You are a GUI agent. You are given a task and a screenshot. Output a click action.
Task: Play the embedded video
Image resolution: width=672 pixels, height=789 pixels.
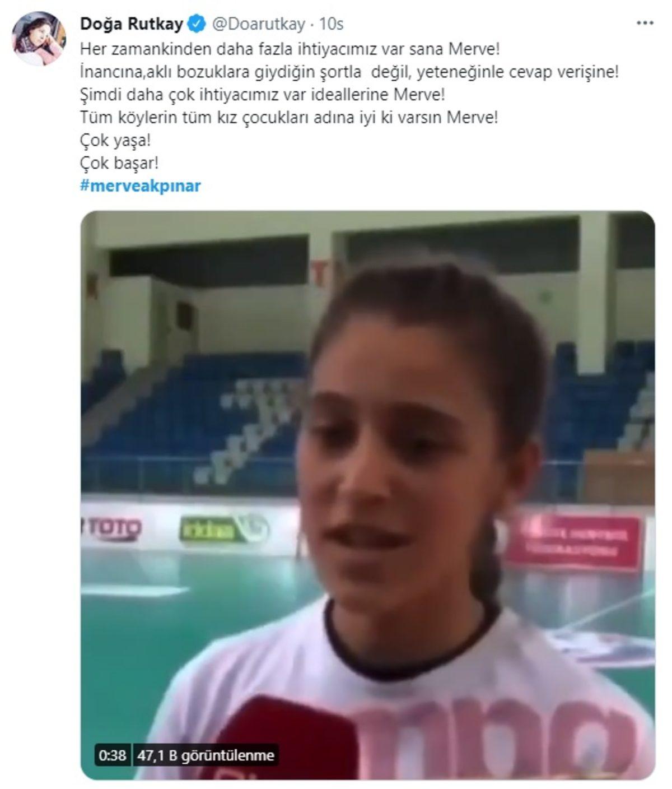click(x=367, y=495)
